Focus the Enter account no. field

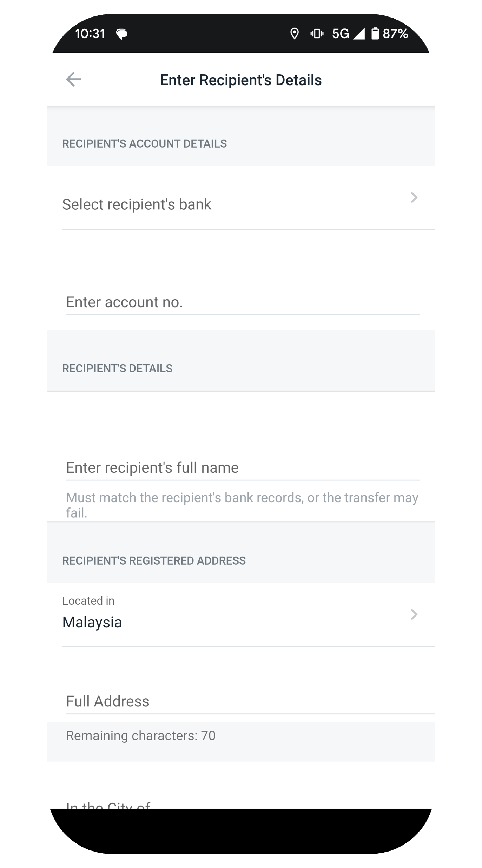pyautogui.click(x=242, y=302)
